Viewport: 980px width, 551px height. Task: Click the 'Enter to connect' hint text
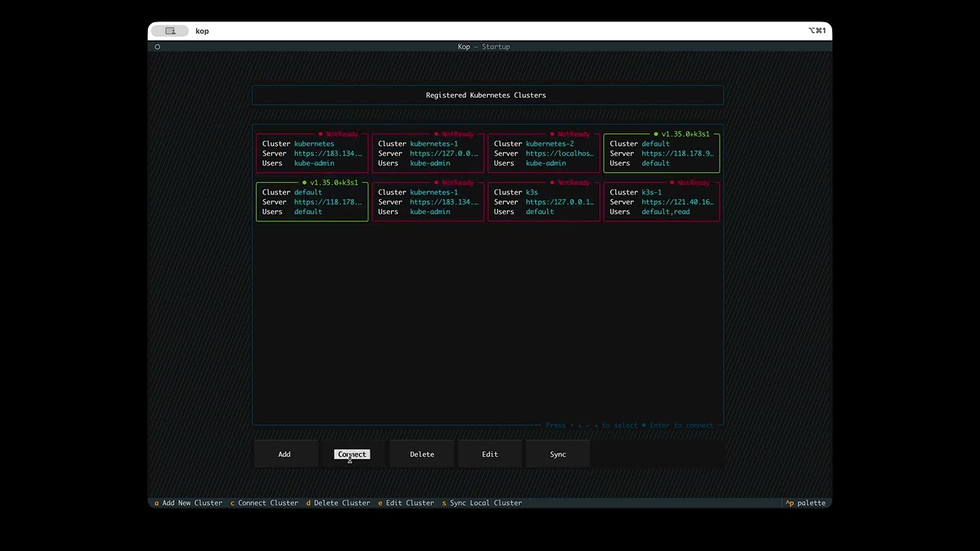click(681, 425)
